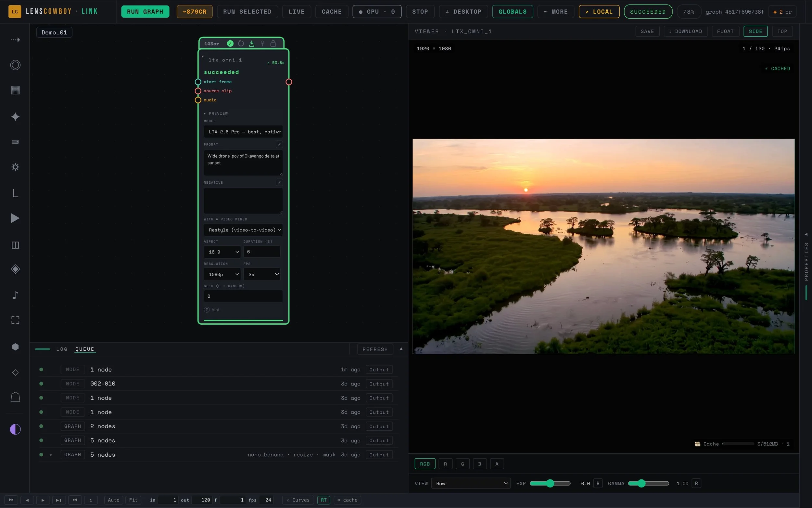This screenshot has height=508, width=812.
Task: Click the rerun circular arrow icon on node
Action: click(241, 44)
